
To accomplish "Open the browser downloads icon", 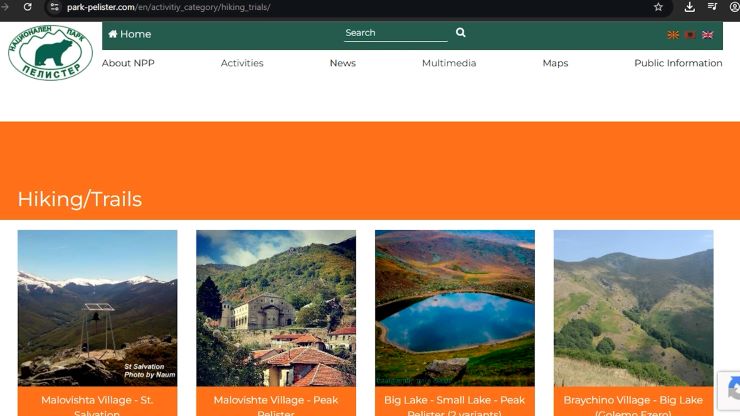I will pyautogui.click(x=690, y=7).
